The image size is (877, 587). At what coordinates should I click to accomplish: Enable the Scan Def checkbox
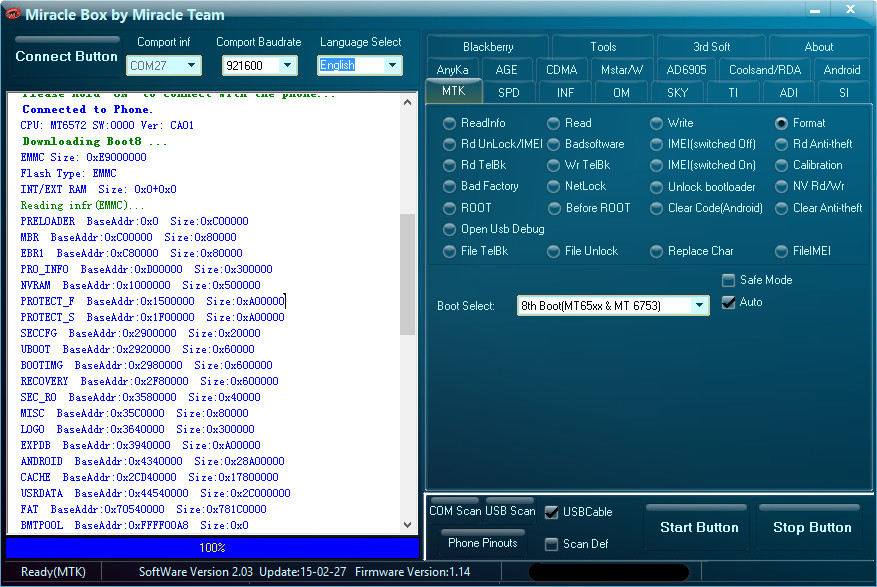coord(551,544)
